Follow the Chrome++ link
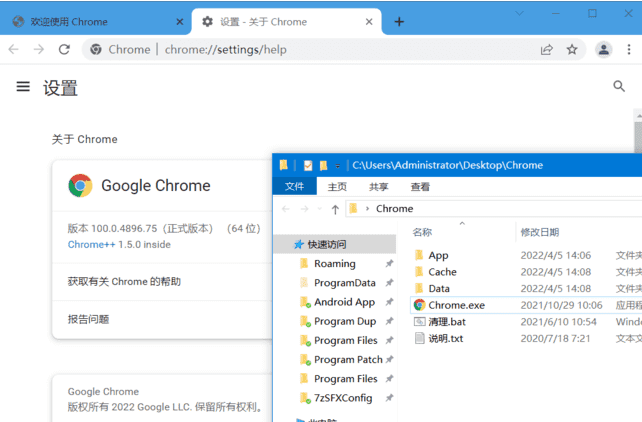Image resolution: width=642 pixels, height=422 pixels. [x=91, y=244]
